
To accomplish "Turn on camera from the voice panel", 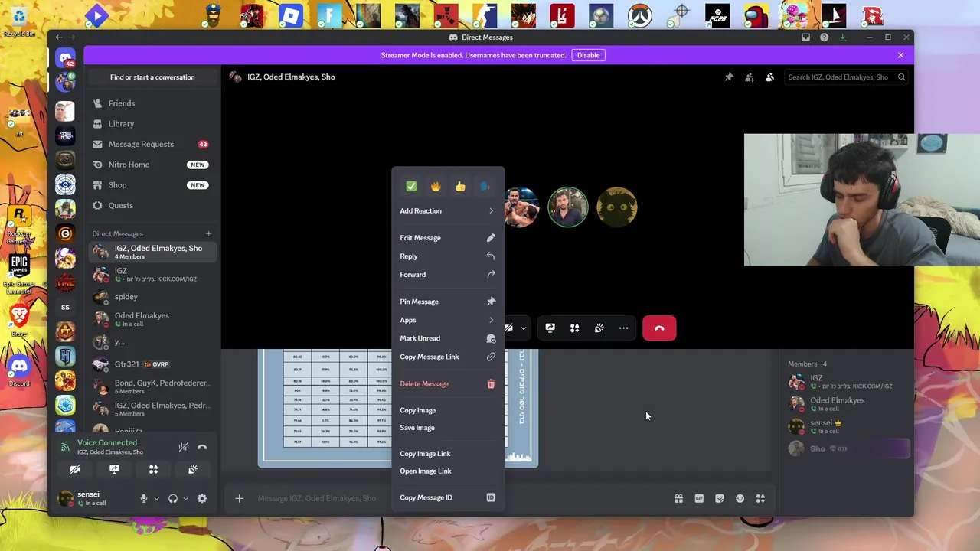I will (x=75, y=469).
